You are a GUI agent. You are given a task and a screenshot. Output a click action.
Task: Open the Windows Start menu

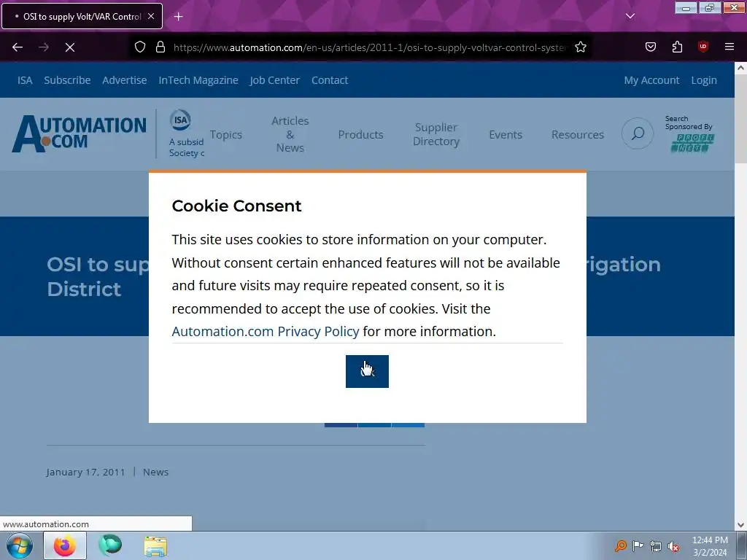pos(20,545)
